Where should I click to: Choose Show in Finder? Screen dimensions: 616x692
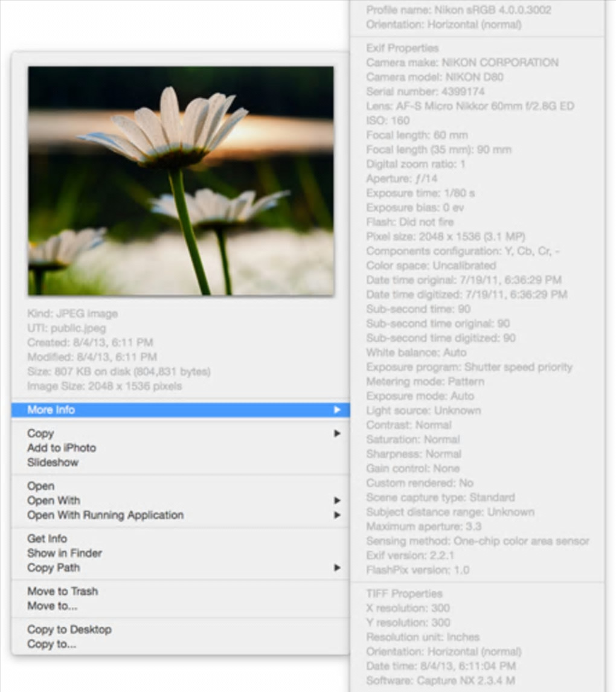point(65,553)
